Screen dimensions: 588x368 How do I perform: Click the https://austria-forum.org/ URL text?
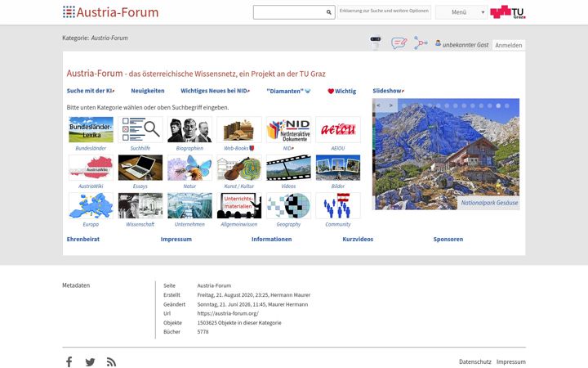pos(228,313)
